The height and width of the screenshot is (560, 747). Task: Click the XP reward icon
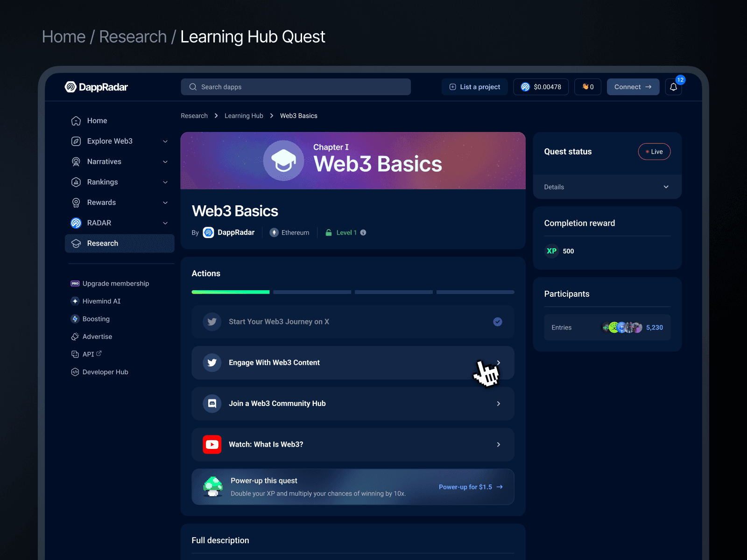552,251
